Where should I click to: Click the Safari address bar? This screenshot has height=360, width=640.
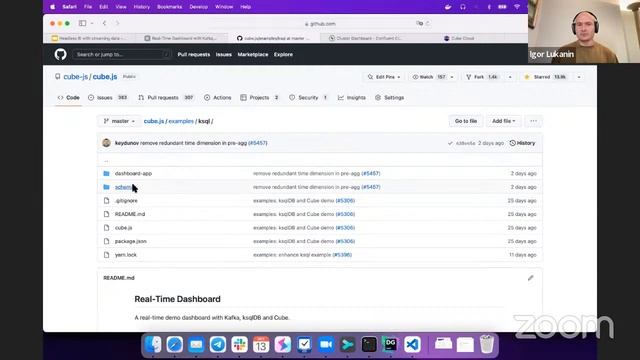tap(320, 24)
